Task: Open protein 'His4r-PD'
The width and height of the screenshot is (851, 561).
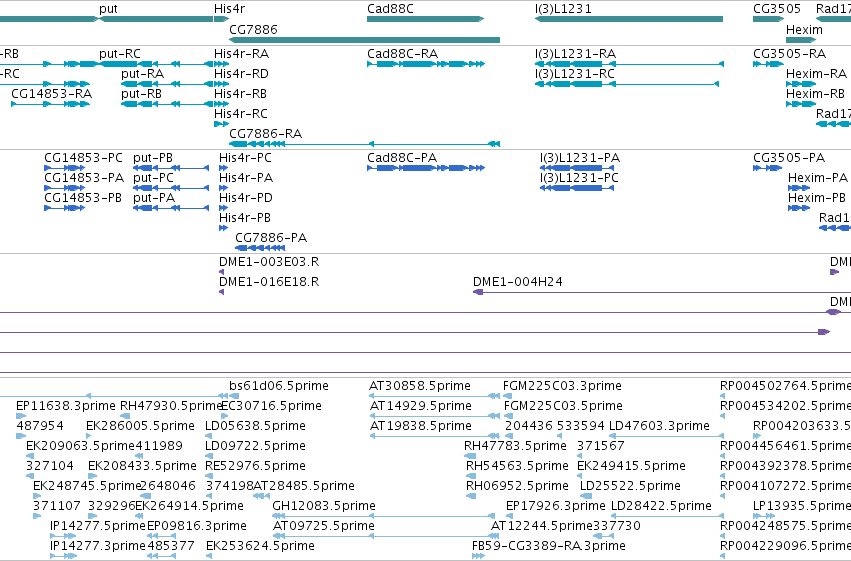Action: (x=245, y=198)
